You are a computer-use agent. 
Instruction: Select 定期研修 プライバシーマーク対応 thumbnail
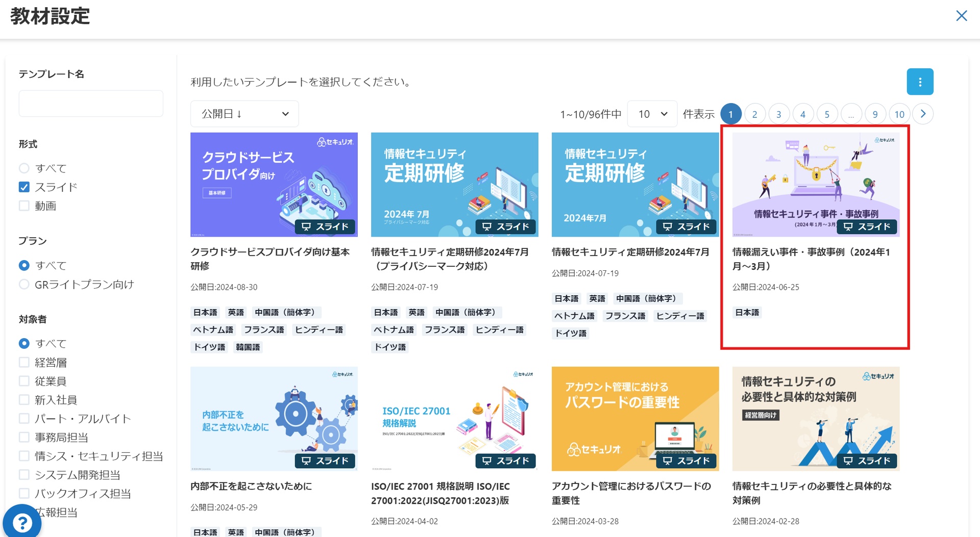click(455, 185)
